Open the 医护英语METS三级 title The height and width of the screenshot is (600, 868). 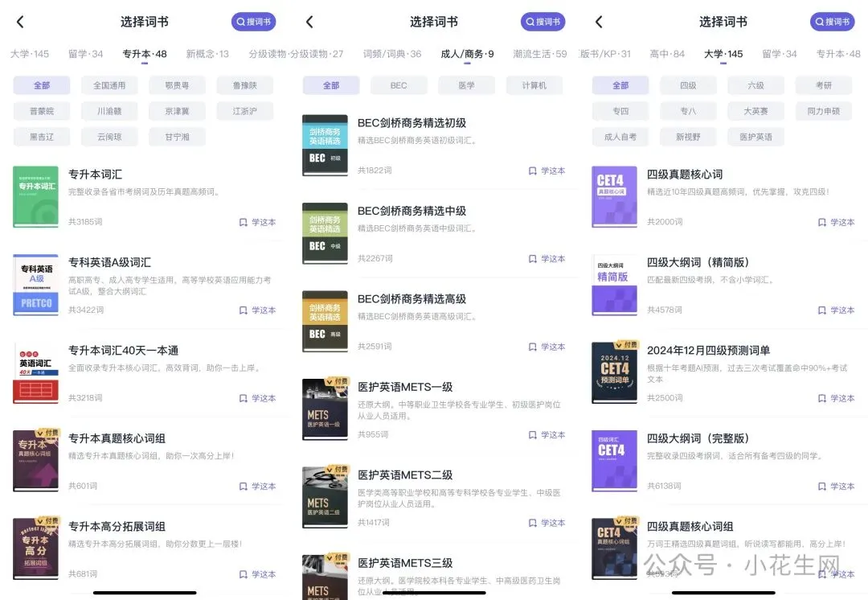pyautogui.click(x=405, y=564)
